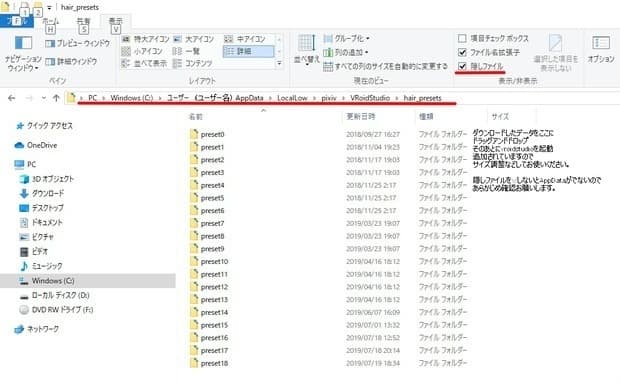Click Windows (C:) in address bar
620x385 pixels.
coord(131,98)
